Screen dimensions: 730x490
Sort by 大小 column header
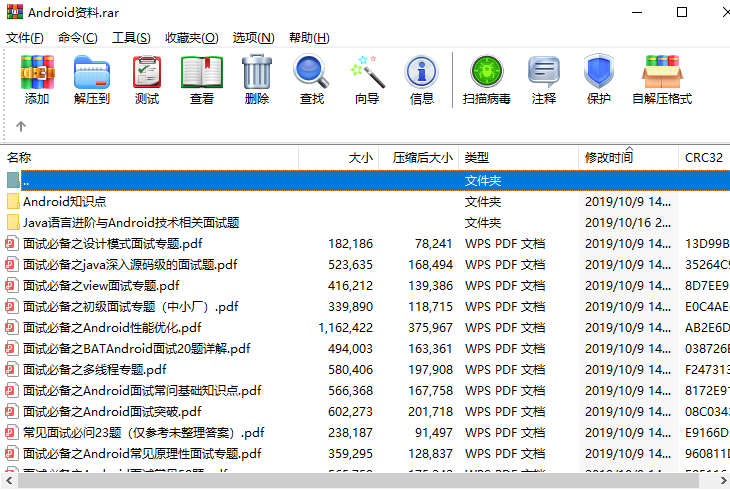point(339,158)
